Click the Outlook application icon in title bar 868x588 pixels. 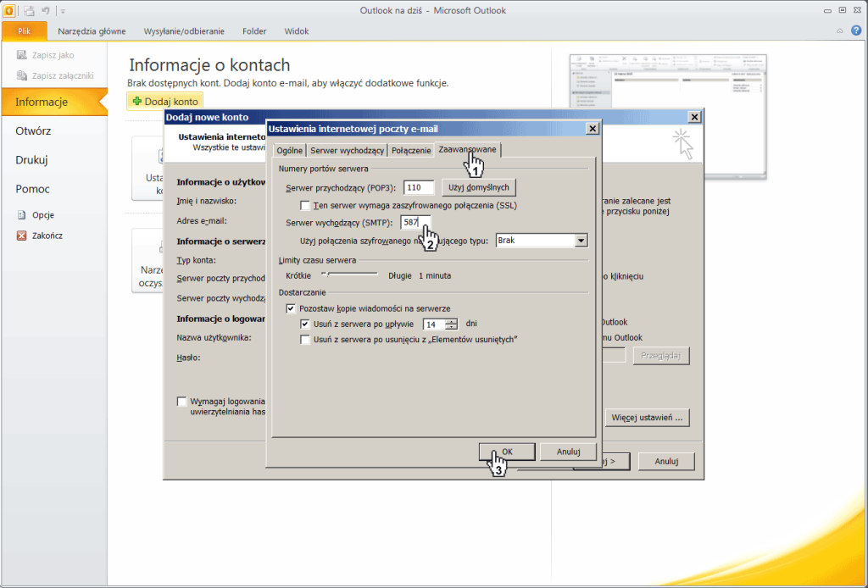(9, 10)
